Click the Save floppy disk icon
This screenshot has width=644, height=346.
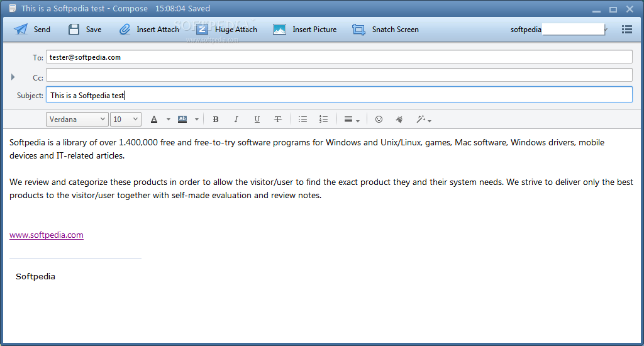coord(74,30)
